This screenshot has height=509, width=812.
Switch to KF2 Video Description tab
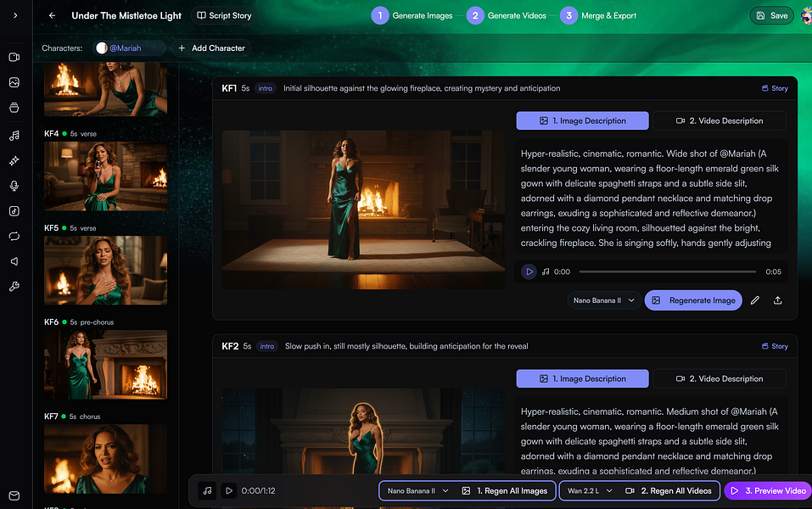tap(720, 378)
